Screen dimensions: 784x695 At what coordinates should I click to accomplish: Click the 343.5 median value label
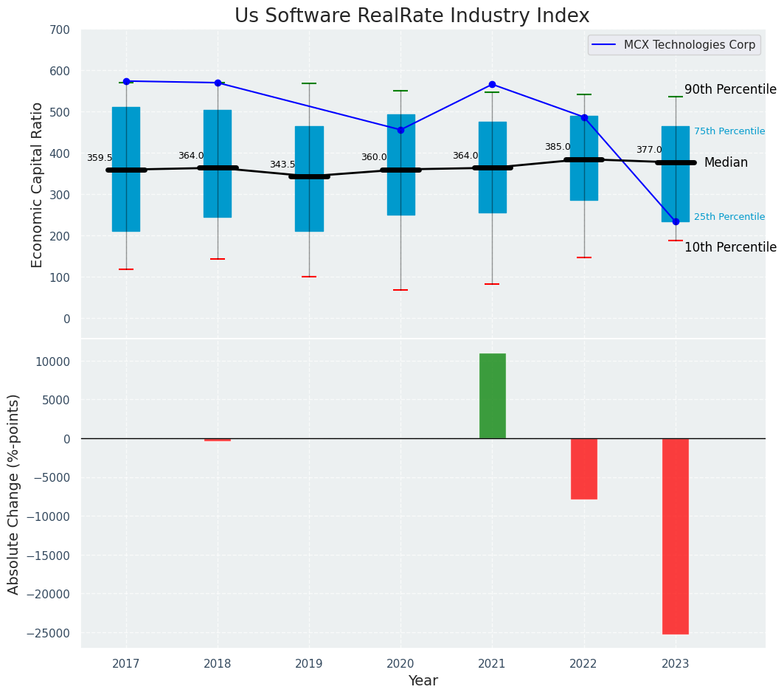point(282,165)
